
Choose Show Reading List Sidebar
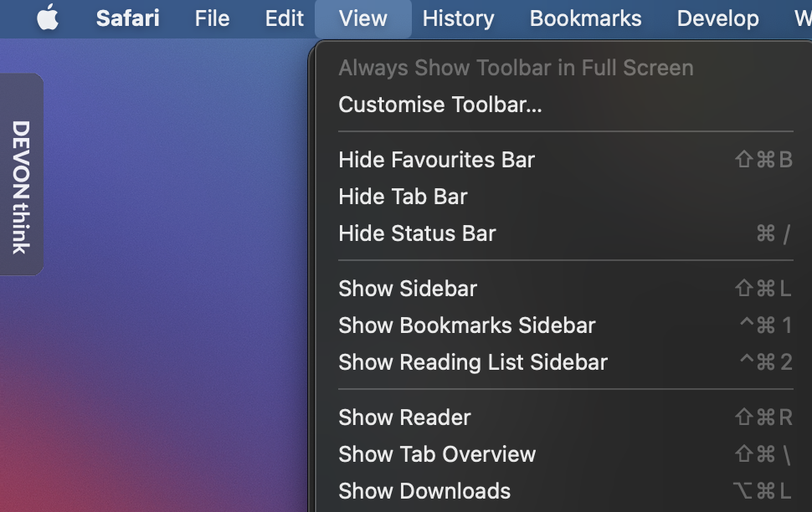pos(566,362)
